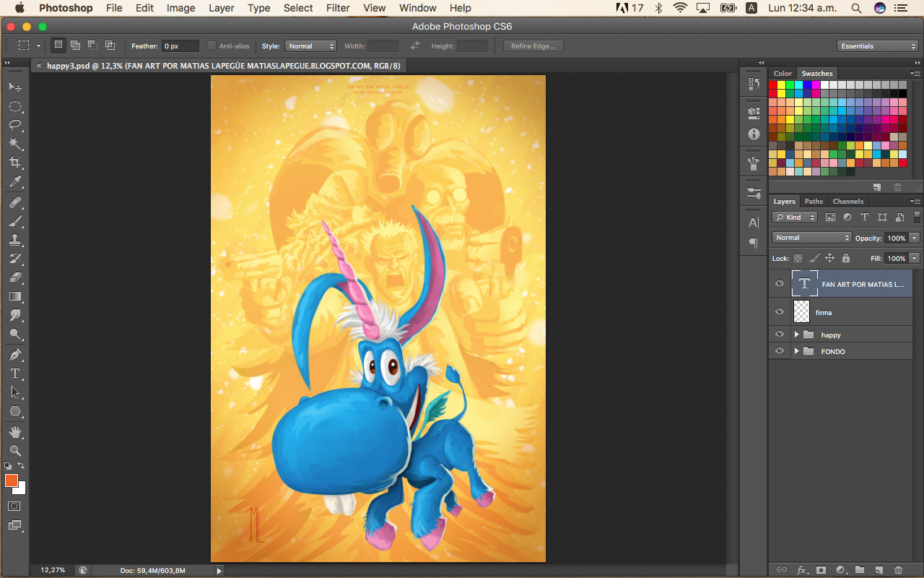The height and width of the screenshot is (578, 924).
Task: Click the foreground color swatch
Action: pos(11,481)
